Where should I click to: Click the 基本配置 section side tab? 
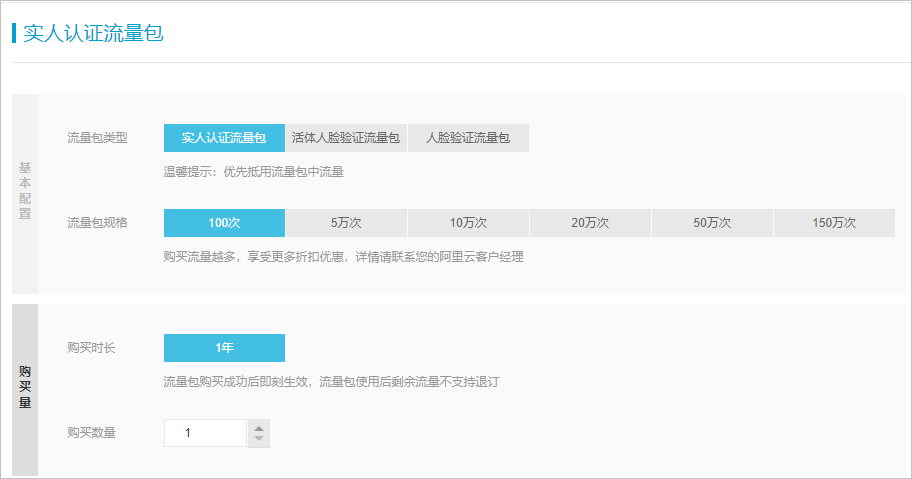tap(25, 194)
